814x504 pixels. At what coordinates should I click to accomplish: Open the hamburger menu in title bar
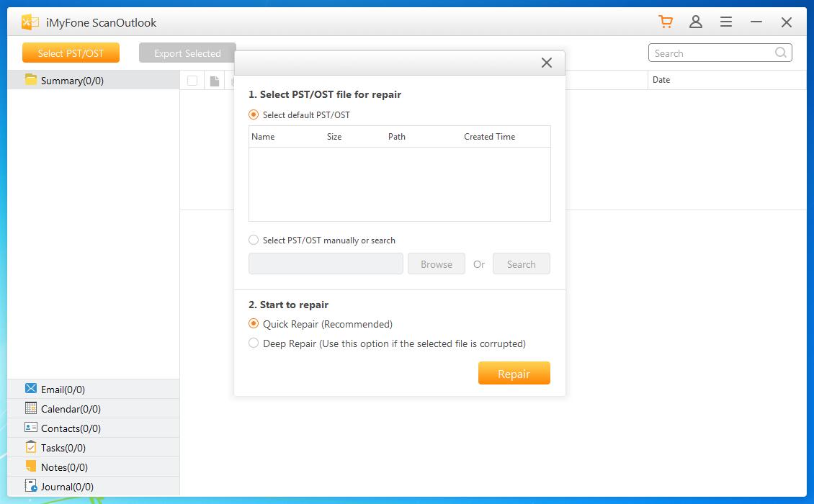(x=725, y=22)
